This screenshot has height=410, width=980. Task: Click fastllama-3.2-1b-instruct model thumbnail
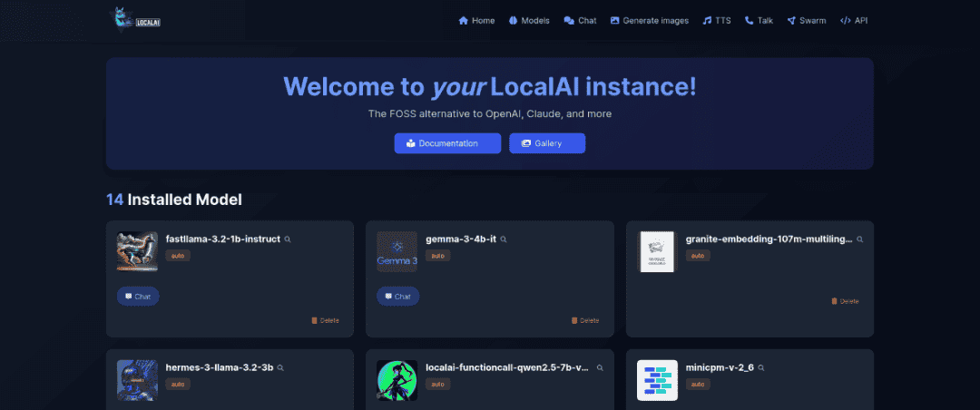point(137,252)
